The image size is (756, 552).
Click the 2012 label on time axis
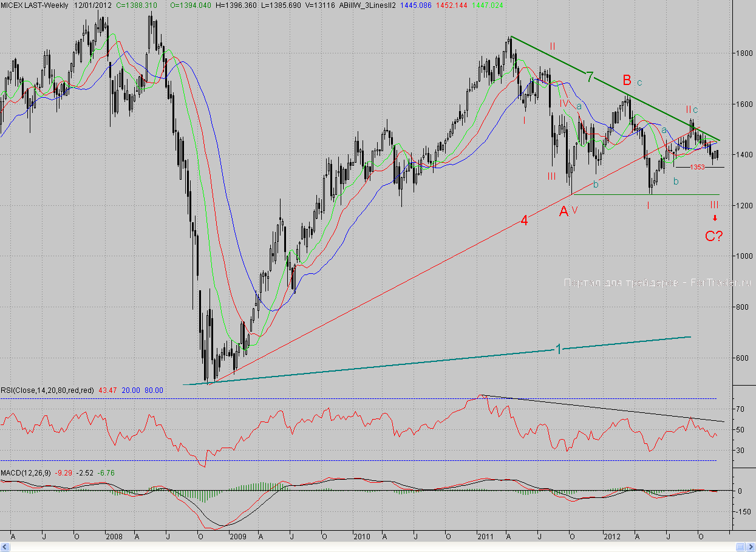(611, 537)
